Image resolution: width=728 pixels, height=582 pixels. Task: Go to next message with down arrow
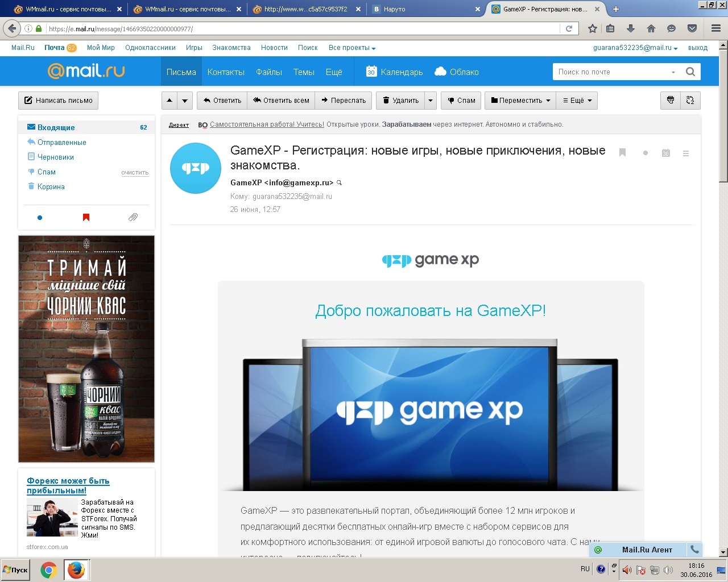[x=185, y=101]
